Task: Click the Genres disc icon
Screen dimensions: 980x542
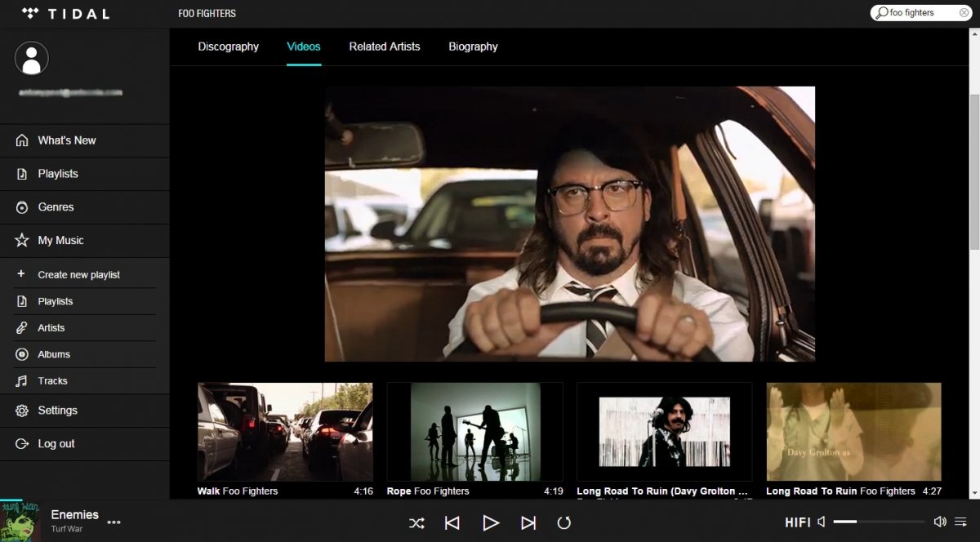Action: point(22,207)
